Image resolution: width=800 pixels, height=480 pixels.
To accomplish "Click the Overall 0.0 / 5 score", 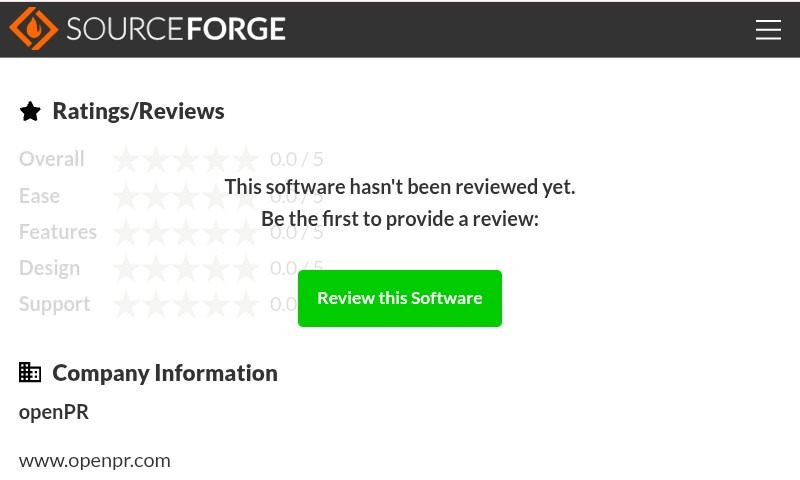I will coord(297,159).
